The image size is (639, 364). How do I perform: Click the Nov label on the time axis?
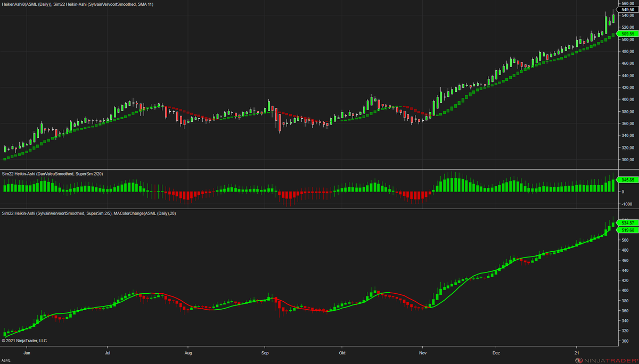coord(423,352)
